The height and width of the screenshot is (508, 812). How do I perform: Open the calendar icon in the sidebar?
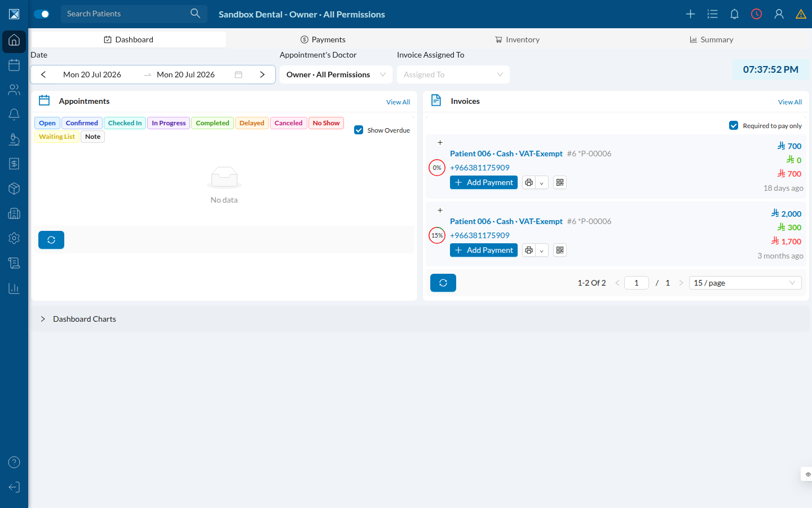coord(14,65)
